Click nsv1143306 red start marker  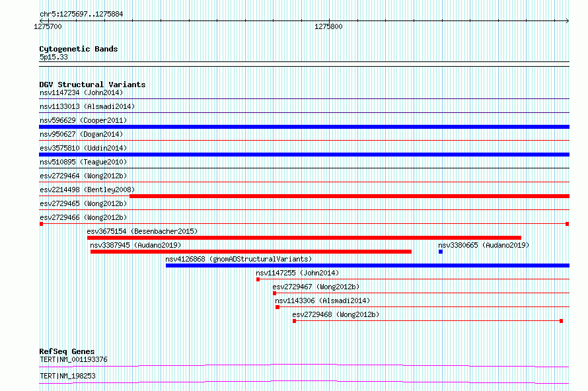(x=277, y=307)
